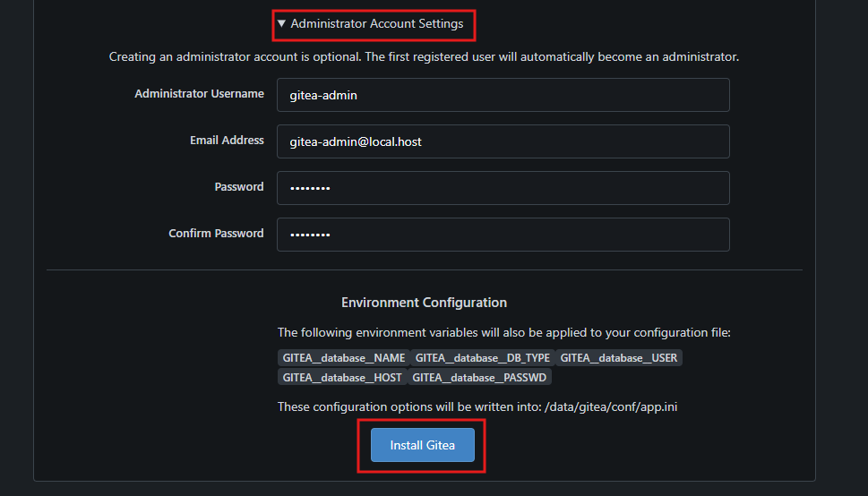Viewport: 868px width, 496px height.
Task: Click the GITEA__database__USER variable tag
Action: pyautogui.click(x=618, y=357)
